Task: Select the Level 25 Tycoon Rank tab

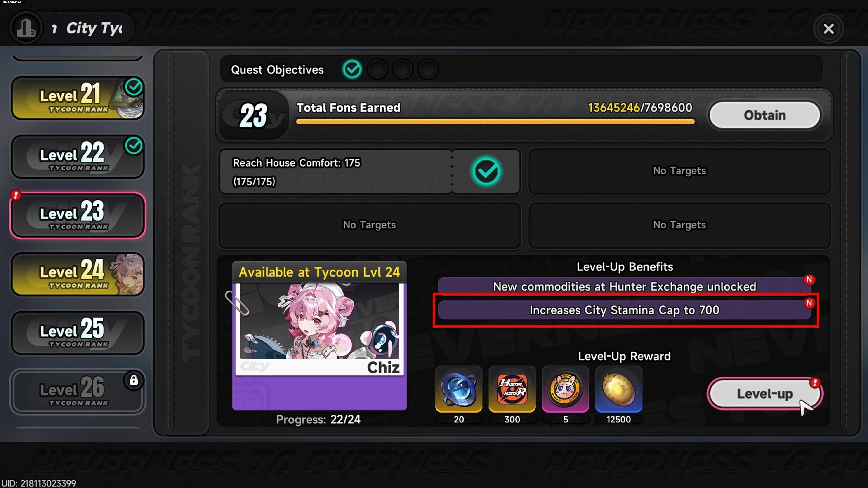Action: click(x=78, y=333)
